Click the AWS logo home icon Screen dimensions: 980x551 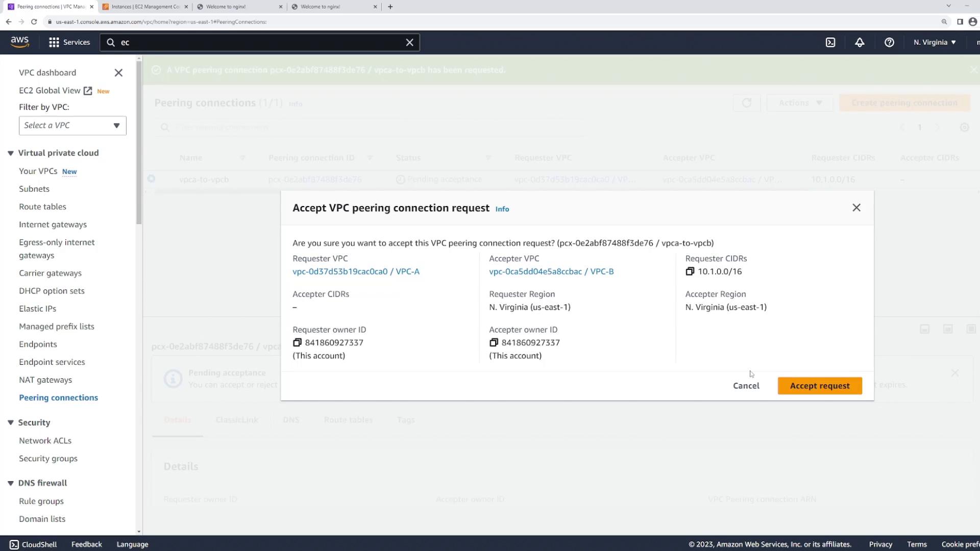pyautogui.click(x=20, y=42)
